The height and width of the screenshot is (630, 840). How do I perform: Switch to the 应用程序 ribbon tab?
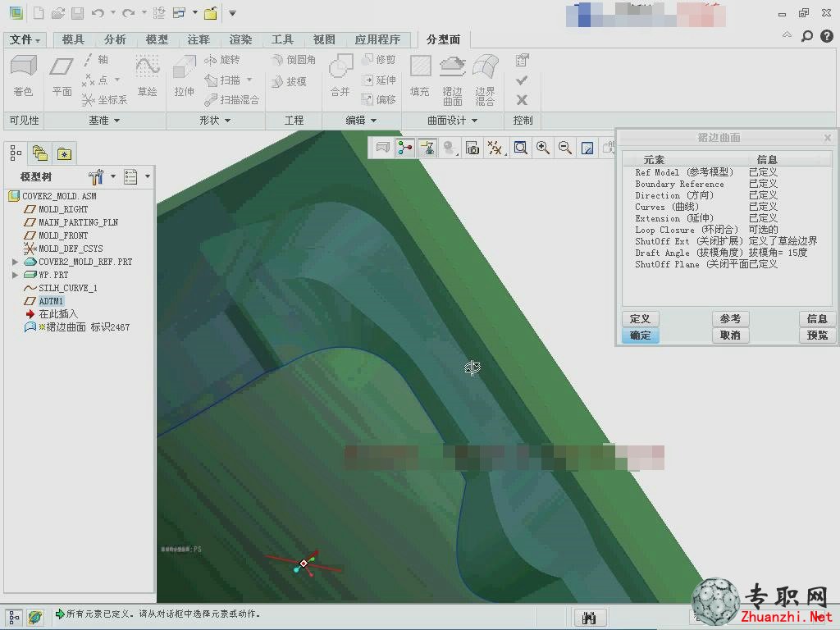pos(377,39)
